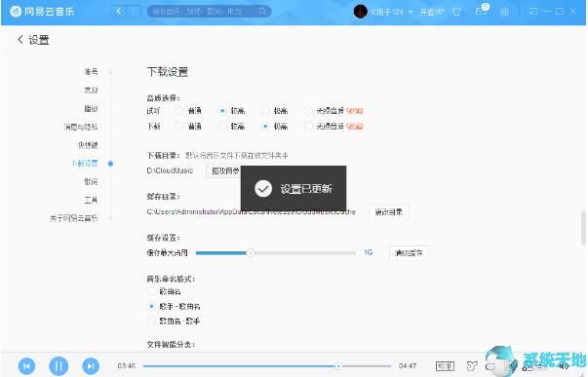Click the D:\CloudMusic path text
The image size is (588, 377).
170,170
